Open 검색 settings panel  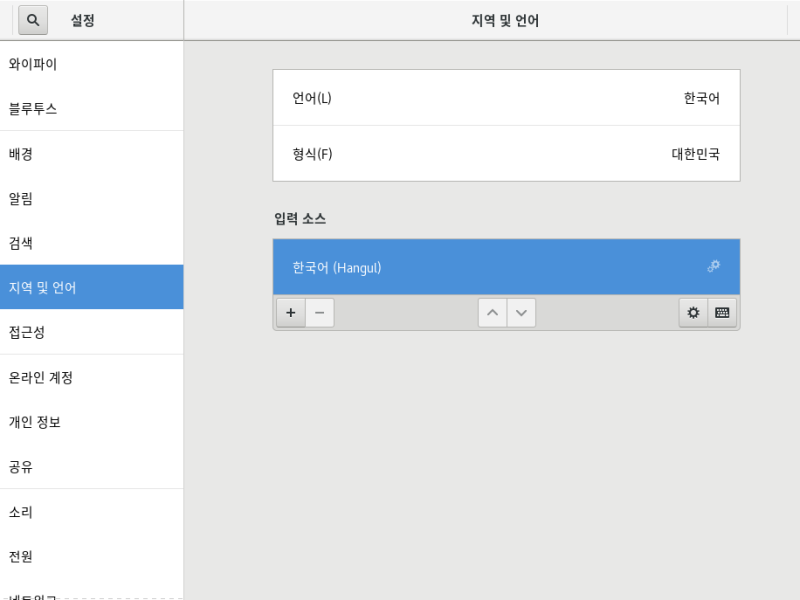pos(92,243)
